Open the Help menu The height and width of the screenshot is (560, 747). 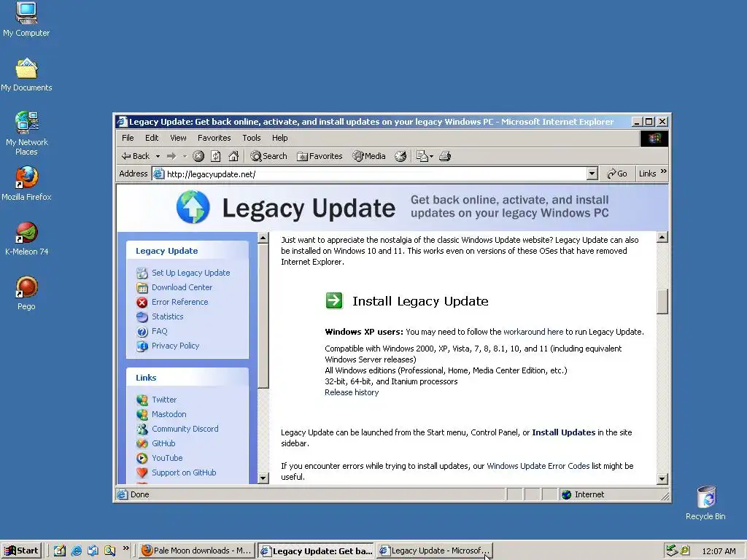[279, 138]
